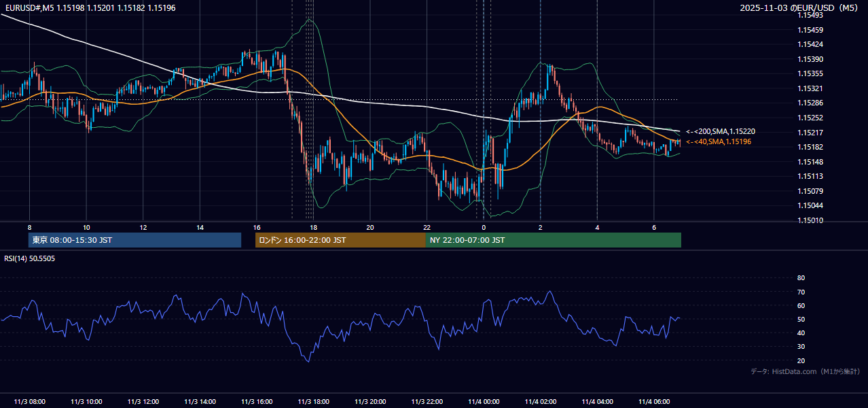The width and height of the screenshot is (868, 408).
Task: Click hour tick 2 under price chart
Action: pyautogui.click(x=540, y=227)
